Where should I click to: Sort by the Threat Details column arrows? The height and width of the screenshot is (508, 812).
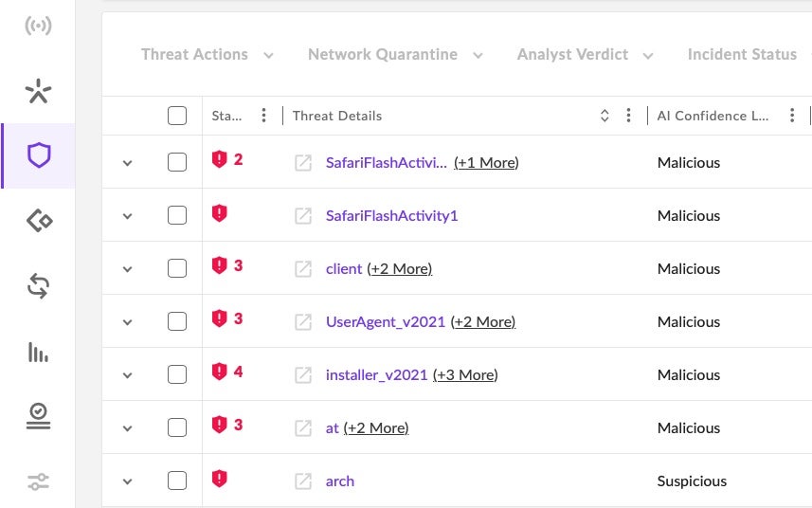(x=604, y=116)
